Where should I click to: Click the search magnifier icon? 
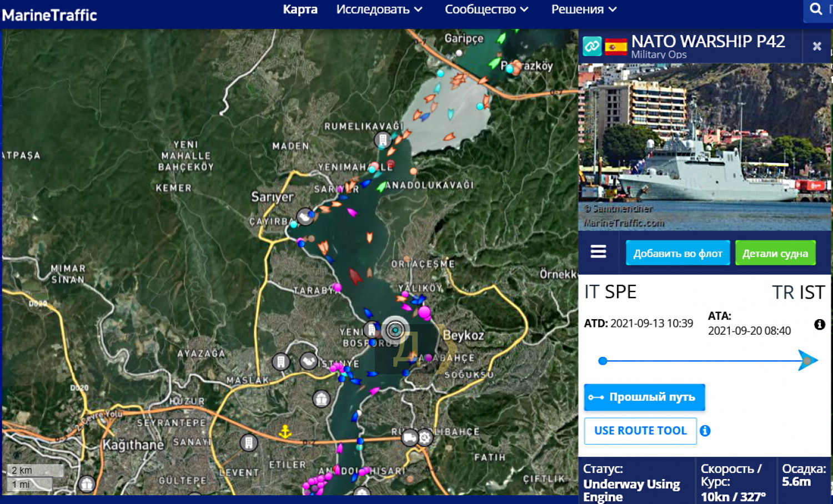[816, 9]
